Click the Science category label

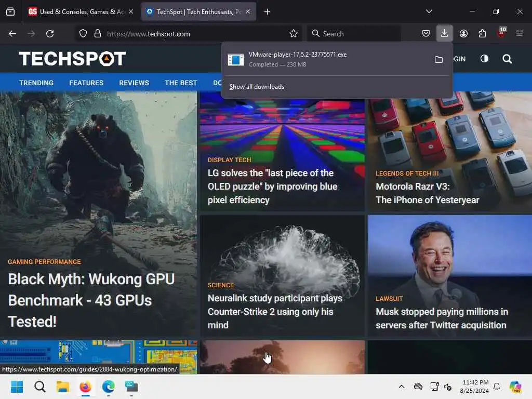tap(220, 285)
